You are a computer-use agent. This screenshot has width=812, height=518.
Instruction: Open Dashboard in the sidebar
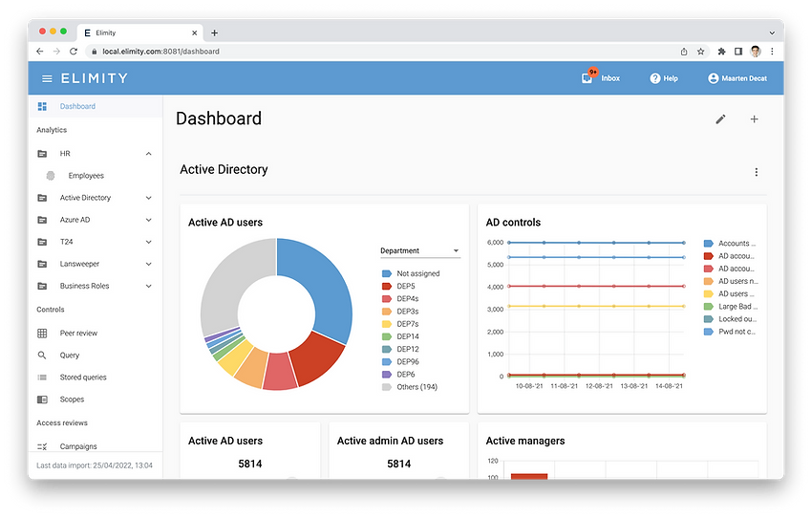pyautogui.click(x=96, y=106)
